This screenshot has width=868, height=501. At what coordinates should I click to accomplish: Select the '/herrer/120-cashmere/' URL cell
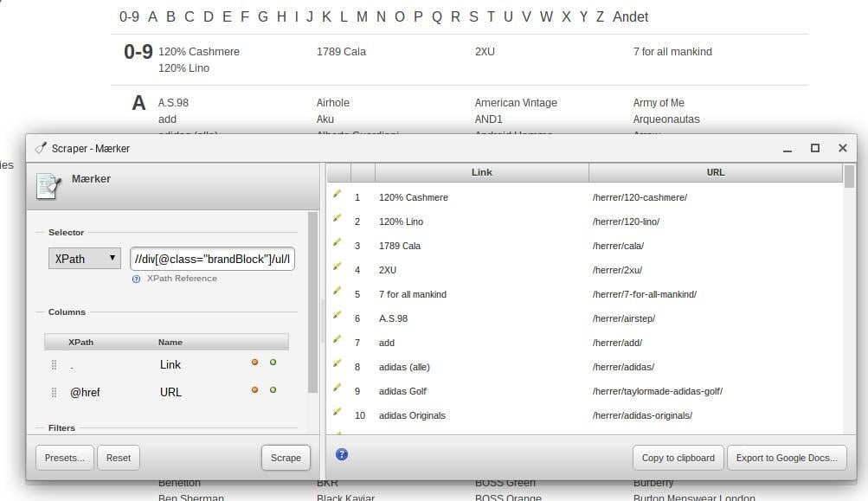(x=640, y=197)
